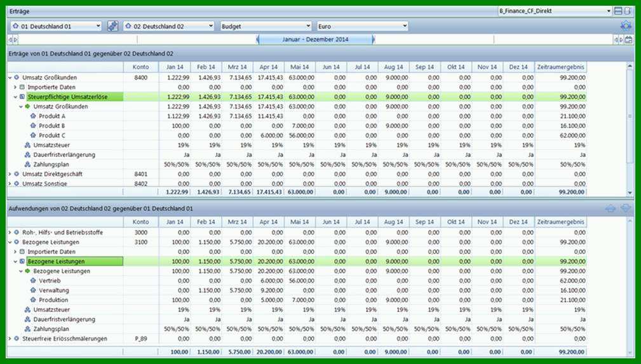The image size is (641, 364).
Task: Expand the Roh-, Hilfs- und Betriebsstoffe row
Action: tap(10, 233)
